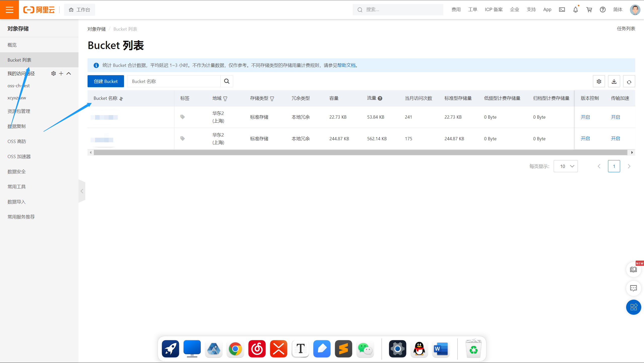
Task: Select 数据安全 in the sidebar menu
Action: pos(17,171)
